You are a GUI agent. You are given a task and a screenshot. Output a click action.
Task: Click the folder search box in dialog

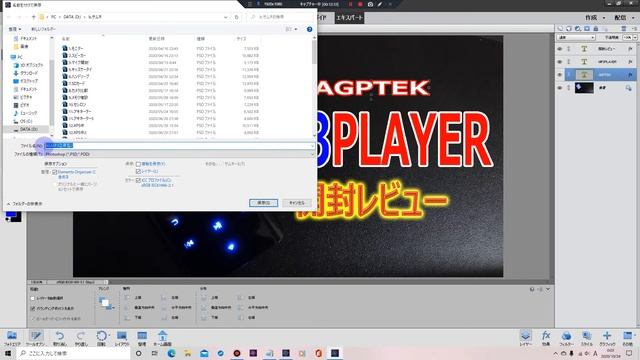pyautogui.click(x=281, y=17)
